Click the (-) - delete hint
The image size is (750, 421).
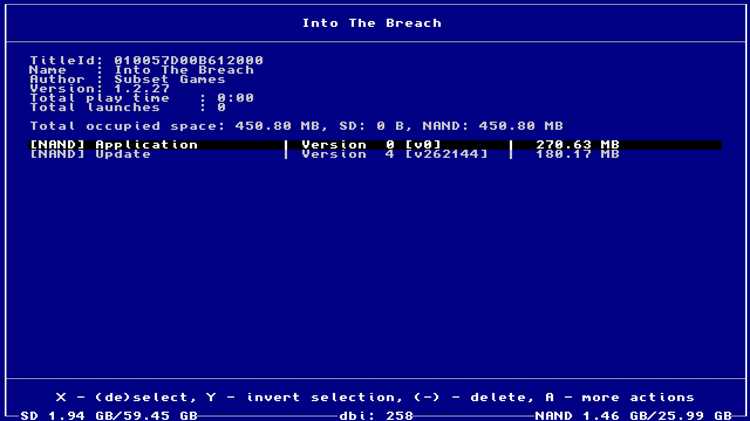474,397
